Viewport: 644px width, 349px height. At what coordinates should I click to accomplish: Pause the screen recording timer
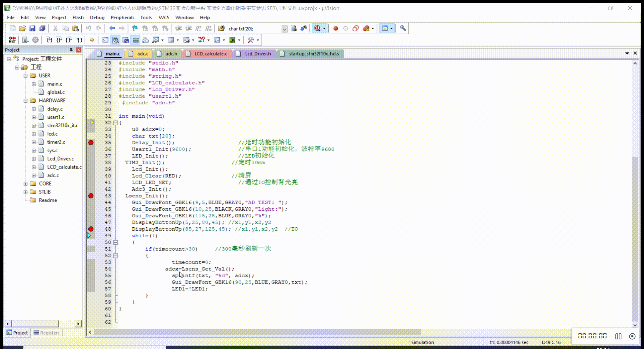click(x=618, y=336)
